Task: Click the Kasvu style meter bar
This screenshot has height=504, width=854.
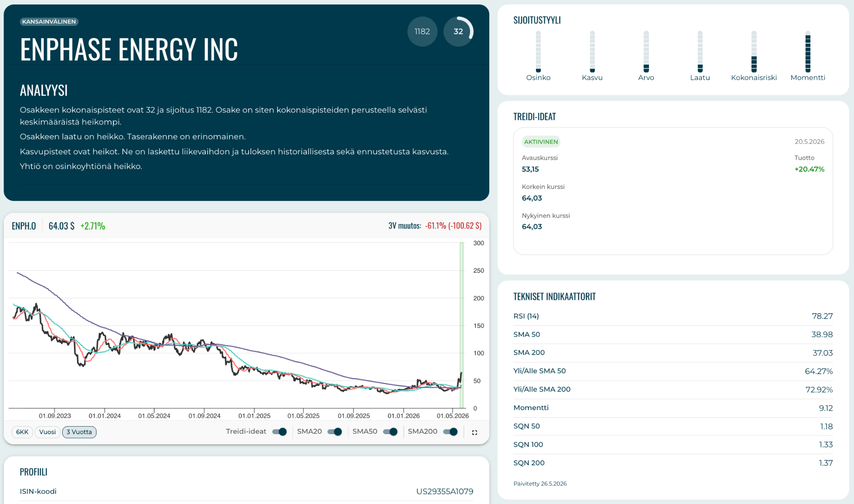Action: [592, 52]
